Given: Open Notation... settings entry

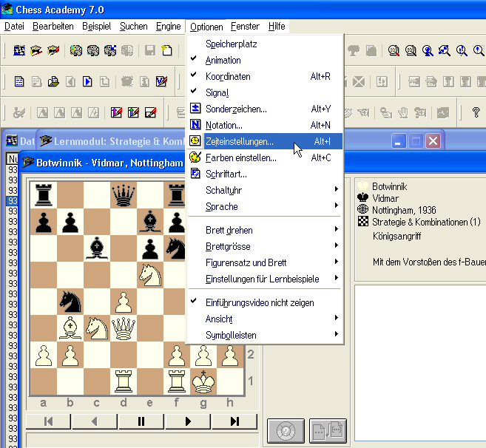Looking at the screenshot, I should click(x=266, y=125).
